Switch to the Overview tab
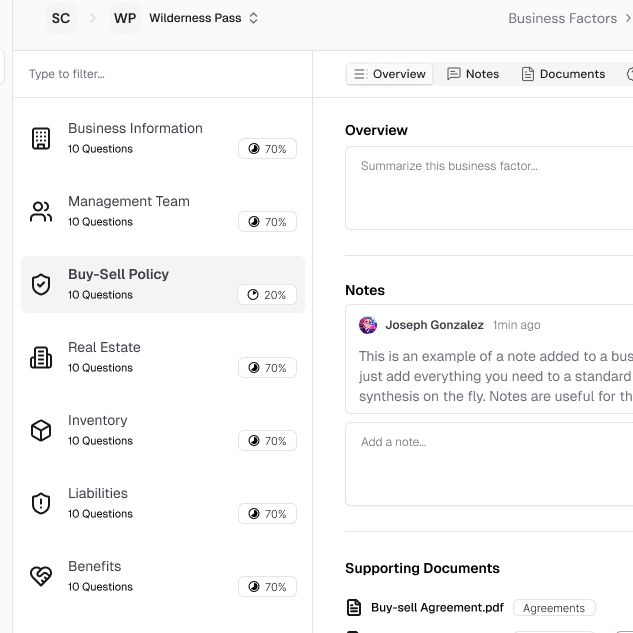The image size is (633, 633). 390,74
